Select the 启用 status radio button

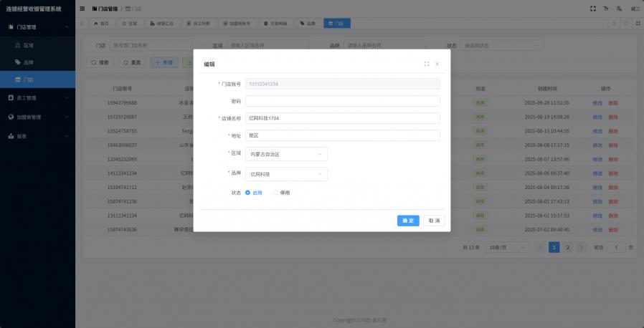pos(248,193)
